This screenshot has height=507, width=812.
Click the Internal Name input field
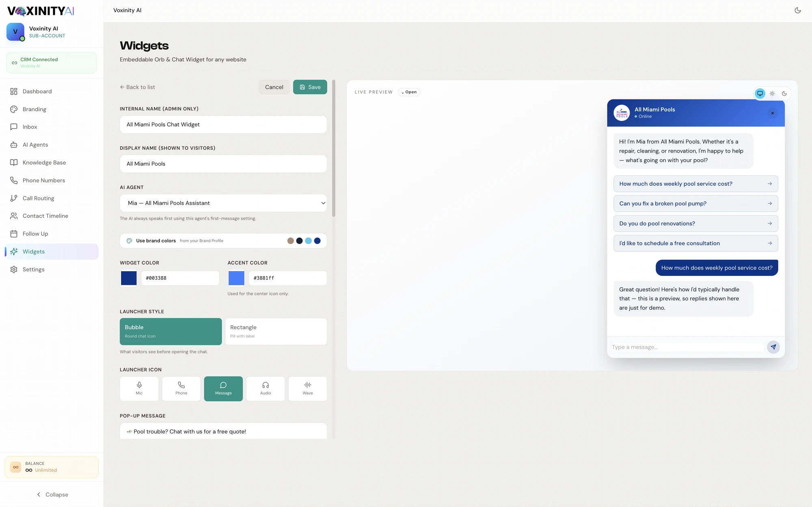click(223, 125)
